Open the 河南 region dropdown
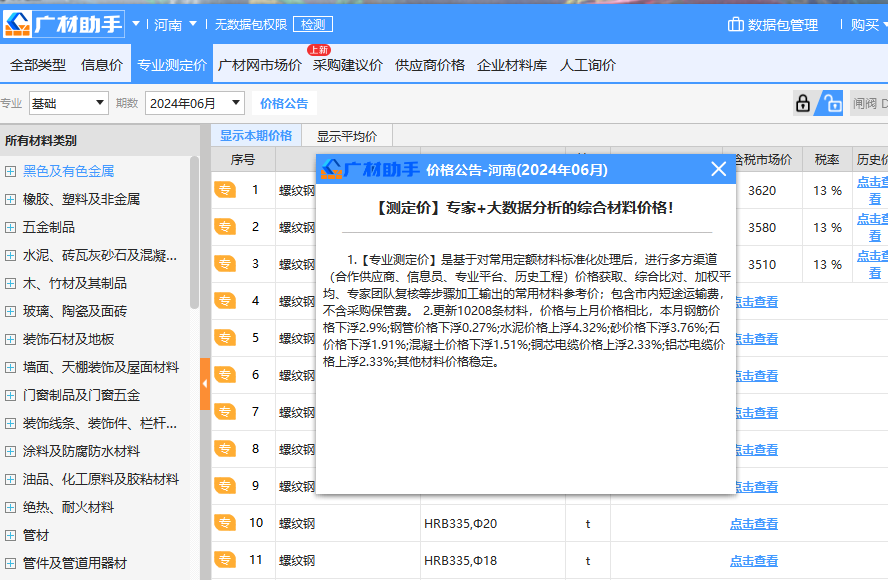Image resolution: width=888 pixels, height=580 pixels. click(x=176, y=24)
